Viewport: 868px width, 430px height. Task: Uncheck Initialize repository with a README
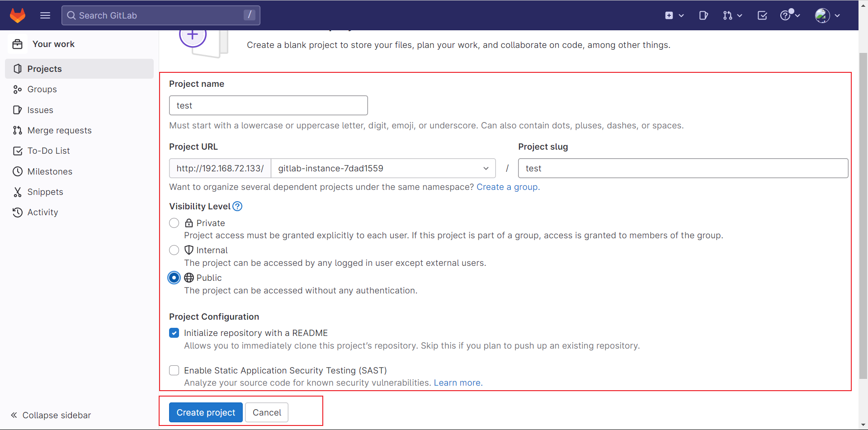174,333
